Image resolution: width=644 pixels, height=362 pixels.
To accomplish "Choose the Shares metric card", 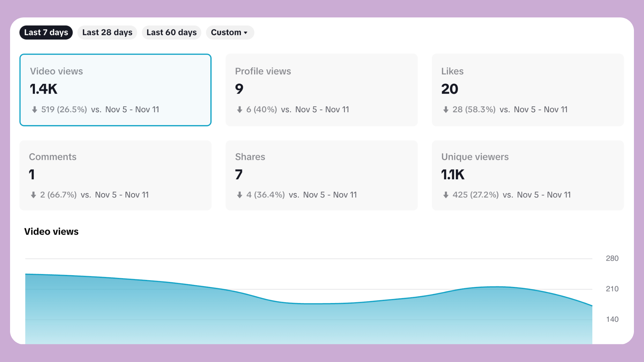I will (321, 175).
